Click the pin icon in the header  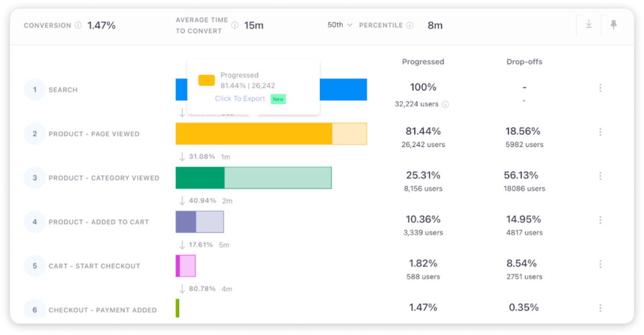point(613,25)
